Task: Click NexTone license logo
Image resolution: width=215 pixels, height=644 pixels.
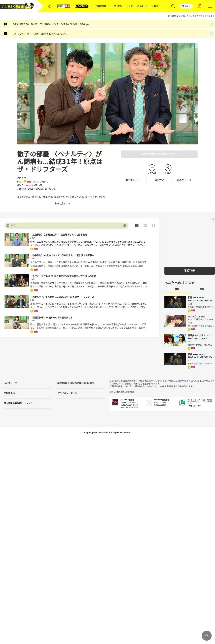Action: pyautogui.click(x=149, y=402)
